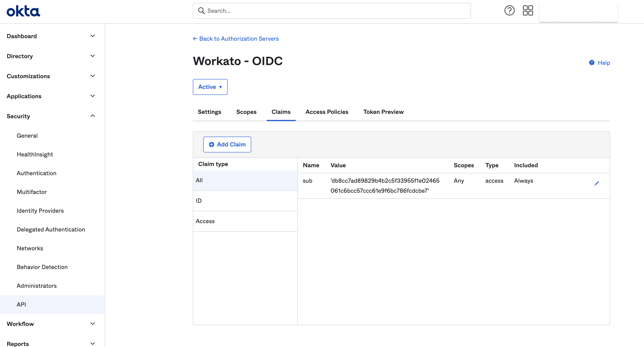
Task: Click the Type column header
Action: point(492,165)
